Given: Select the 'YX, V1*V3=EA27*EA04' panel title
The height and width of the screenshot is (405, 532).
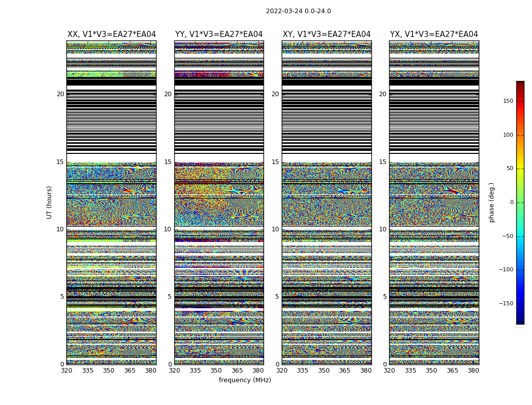Looking at the screenshot, I should coord(434,34).
